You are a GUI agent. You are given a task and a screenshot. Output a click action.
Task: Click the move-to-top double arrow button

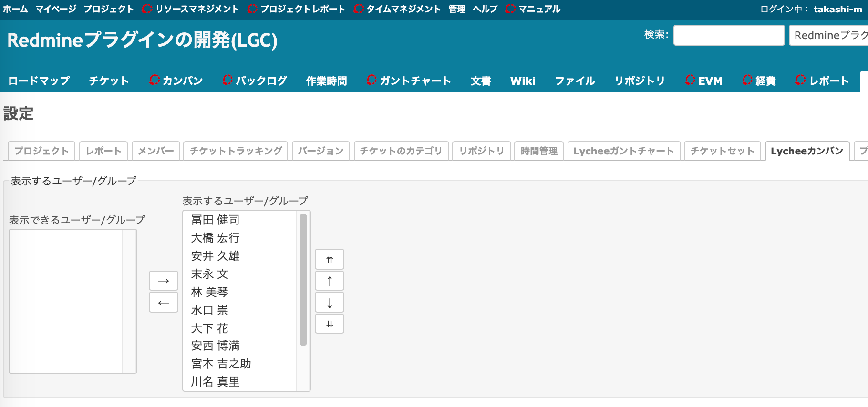[329, 260]
